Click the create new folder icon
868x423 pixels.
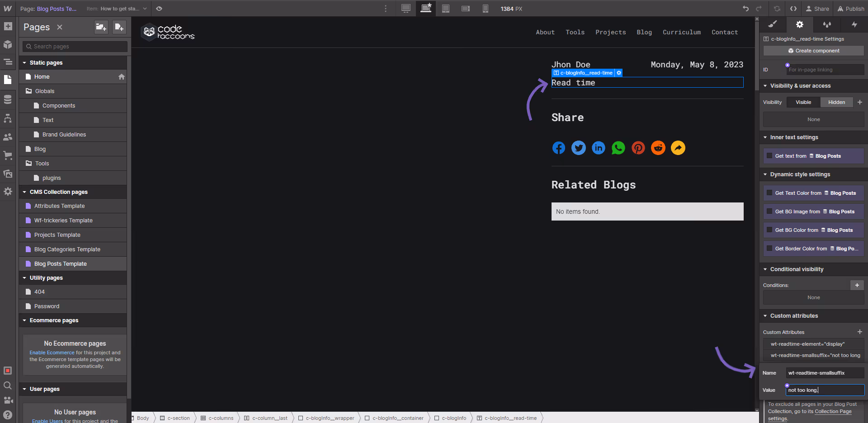pos(101,27)
